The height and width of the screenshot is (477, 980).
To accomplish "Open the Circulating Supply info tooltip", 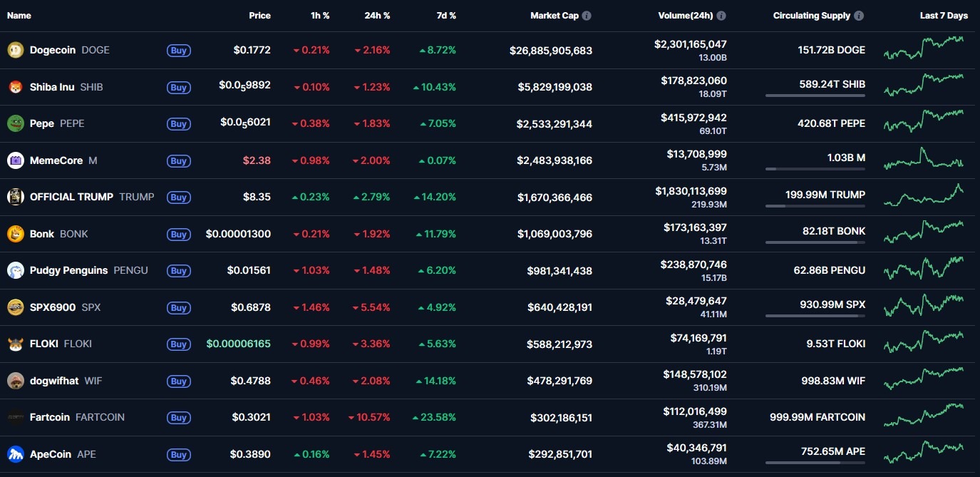I will pos(860,15).
